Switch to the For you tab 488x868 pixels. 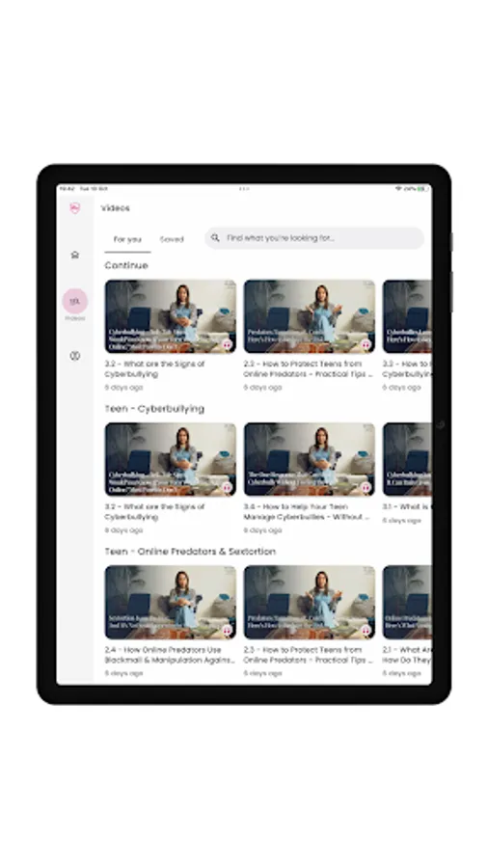[127, 239]
